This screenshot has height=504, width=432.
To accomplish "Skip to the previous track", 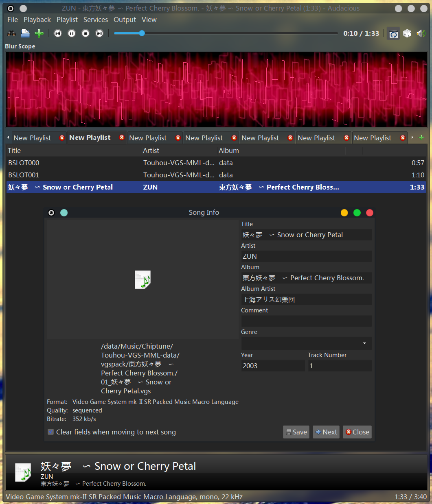I will point(57,33).
